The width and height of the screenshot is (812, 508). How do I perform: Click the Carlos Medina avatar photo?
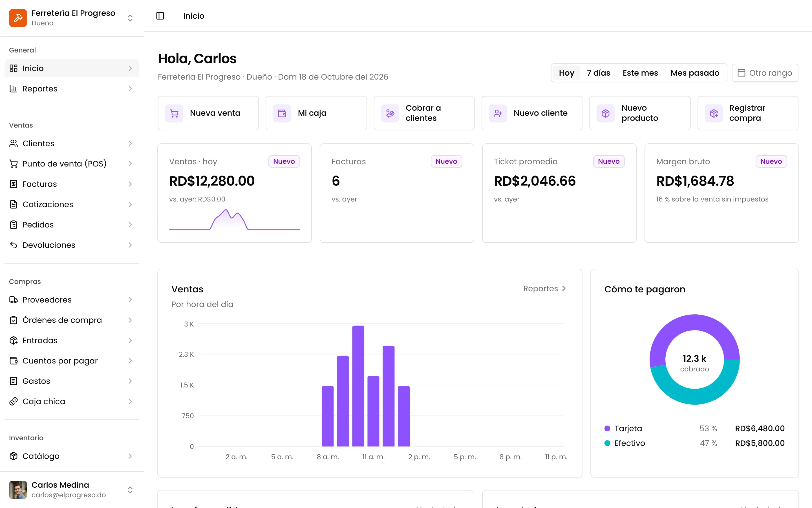point(18,490)
